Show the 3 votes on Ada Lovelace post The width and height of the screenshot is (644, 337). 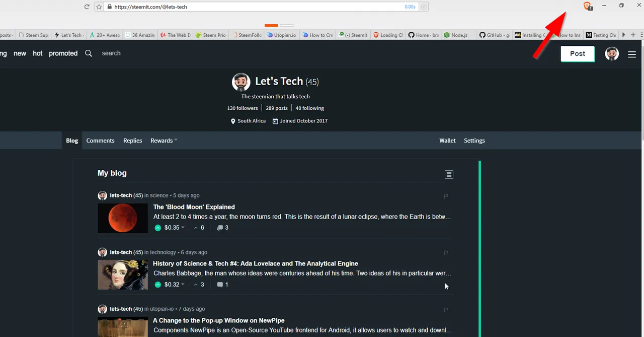199,285
